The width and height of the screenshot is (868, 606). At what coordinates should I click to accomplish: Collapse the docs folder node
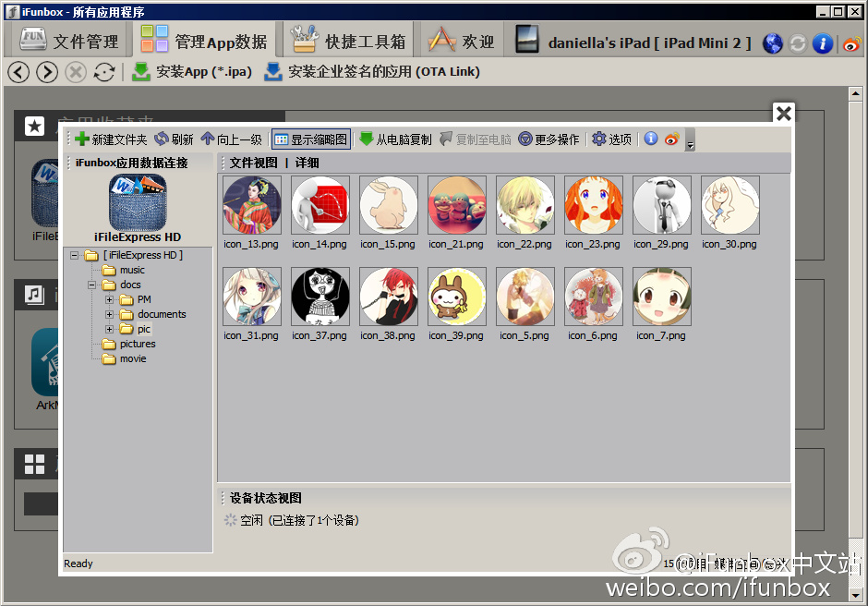tap(91, 285)
